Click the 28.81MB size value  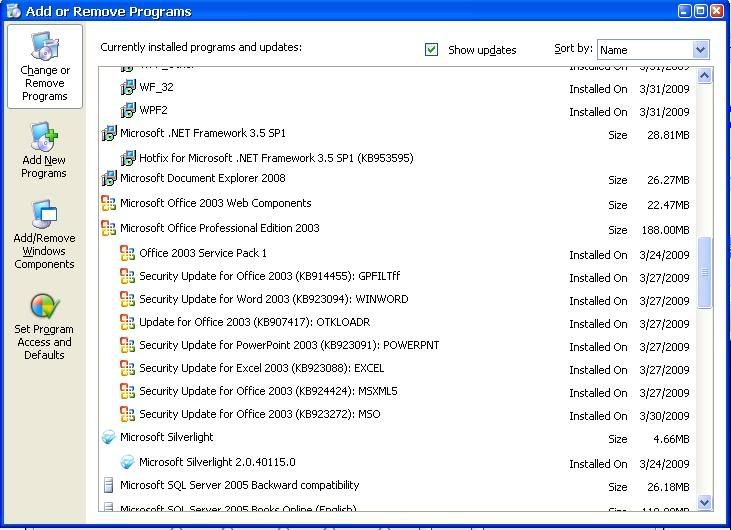pyautogui.click(x=668, y=135)
